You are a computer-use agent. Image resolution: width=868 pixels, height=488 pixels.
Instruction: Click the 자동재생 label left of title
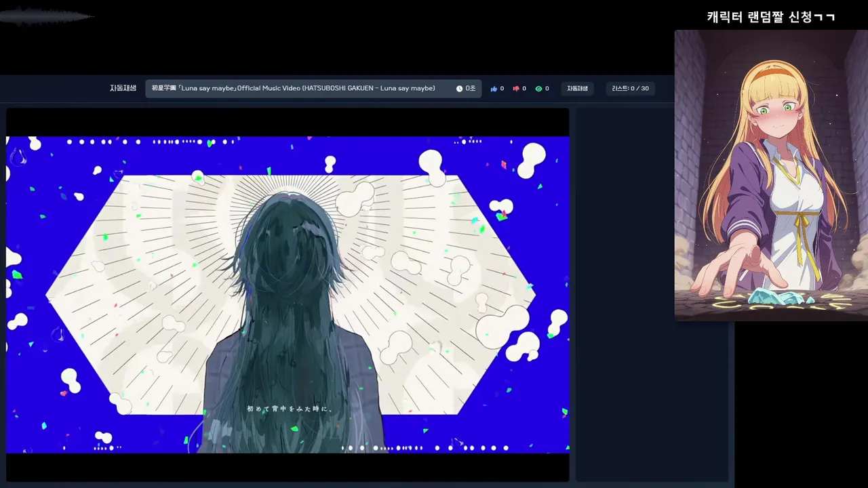[123, 88]
